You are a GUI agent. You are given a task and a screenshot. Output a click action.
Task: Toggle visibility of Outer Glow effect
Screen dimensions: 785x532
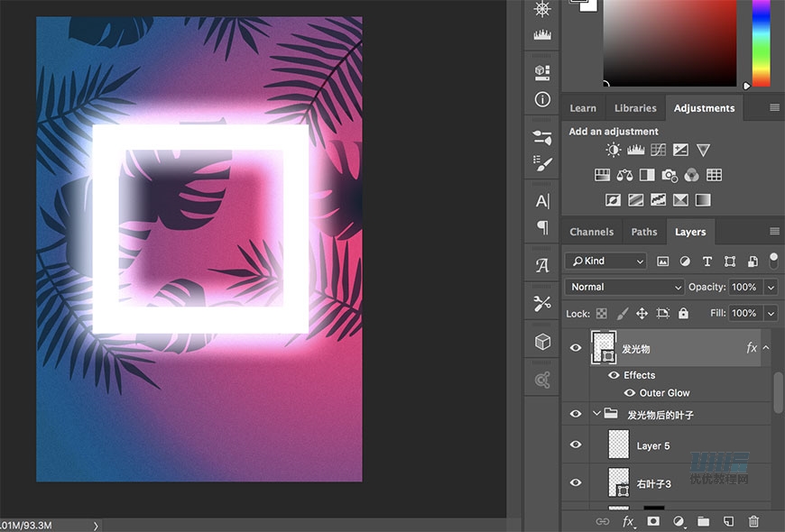pyautogui.click(x=630, y=393)
